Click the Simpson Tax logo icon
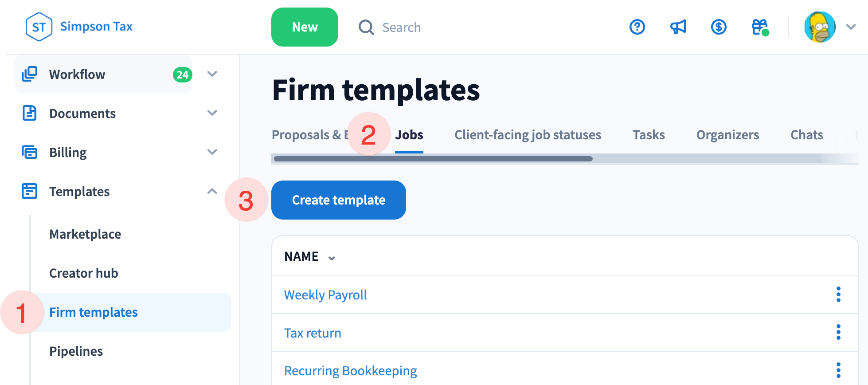 pyautogui.click(x=39, y=27)
